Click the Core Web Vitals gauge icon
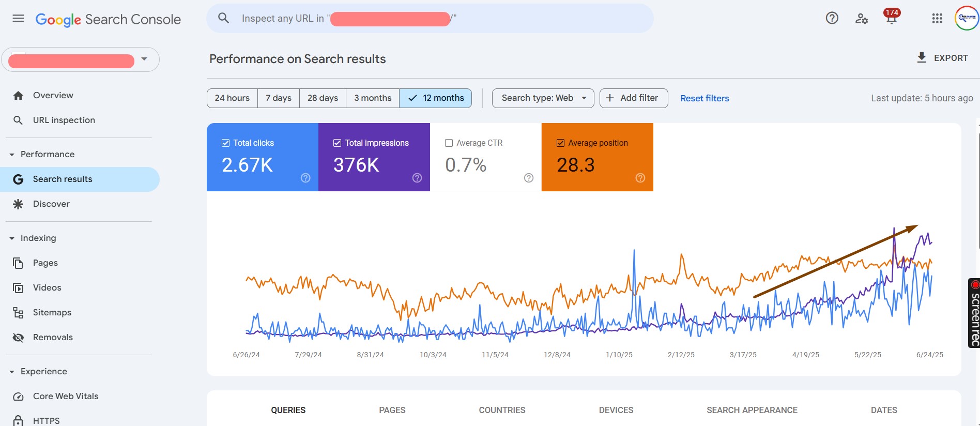Viewport: 980px width, 426px height. (18, 397)
